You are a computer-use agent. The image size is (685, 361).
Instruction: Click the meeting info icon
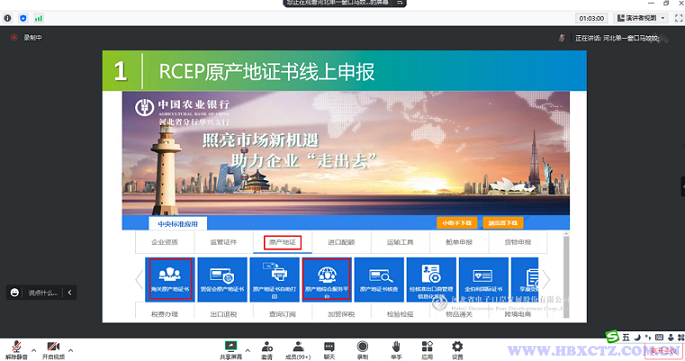tap(7, 18)
